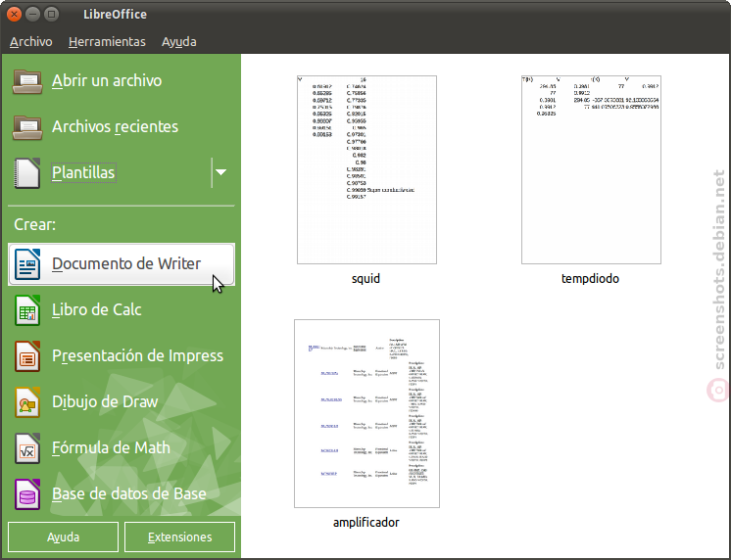Image resolution: width=731 pixels, height=560 pixels.
Task: Click the Base database icon
Action: click(27, 494)
